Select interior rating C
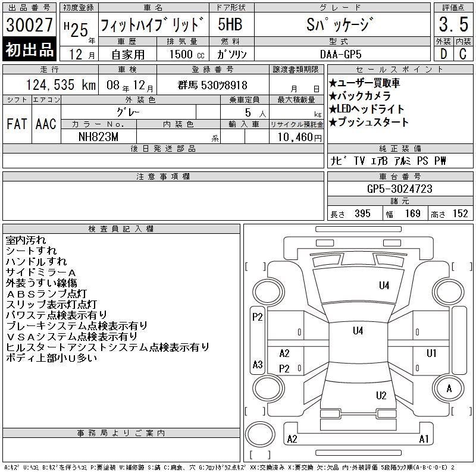Image resolution: width=476 pixels, height=476 pixels. (463, 54)
